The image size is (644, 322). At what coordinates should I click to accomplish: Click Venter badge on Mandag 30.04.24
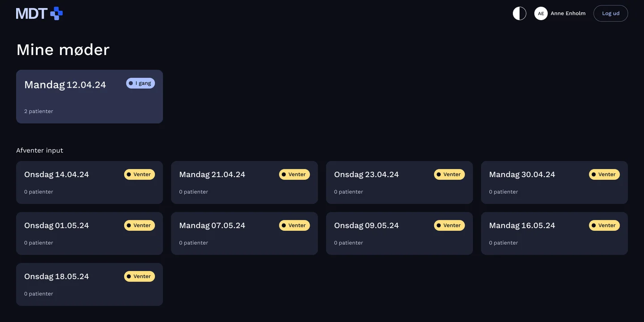(x=604, y=174)
